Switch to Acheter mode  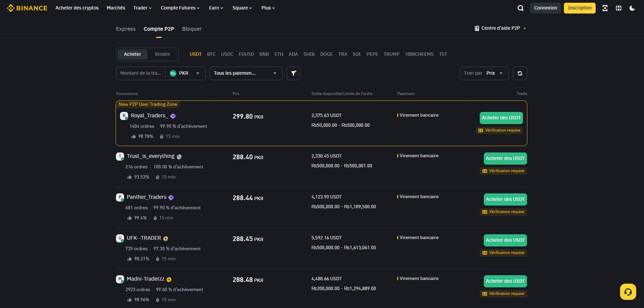coord(133,54)
